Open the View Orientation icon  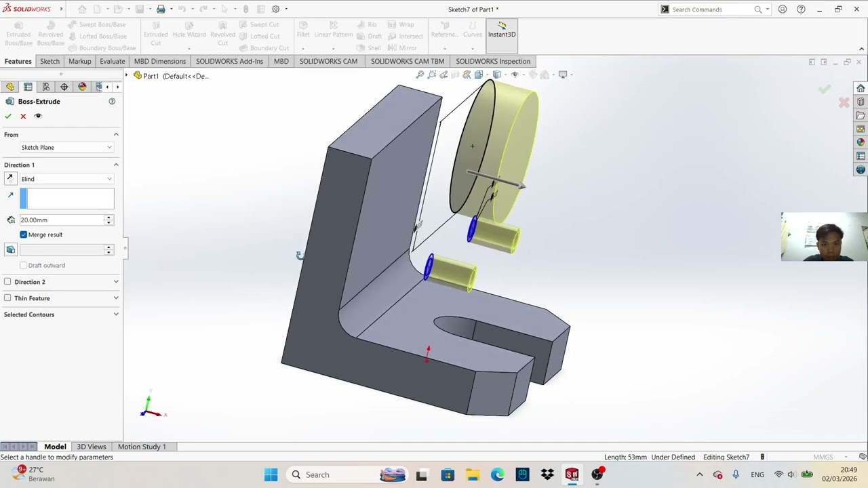tap(479, 75)
